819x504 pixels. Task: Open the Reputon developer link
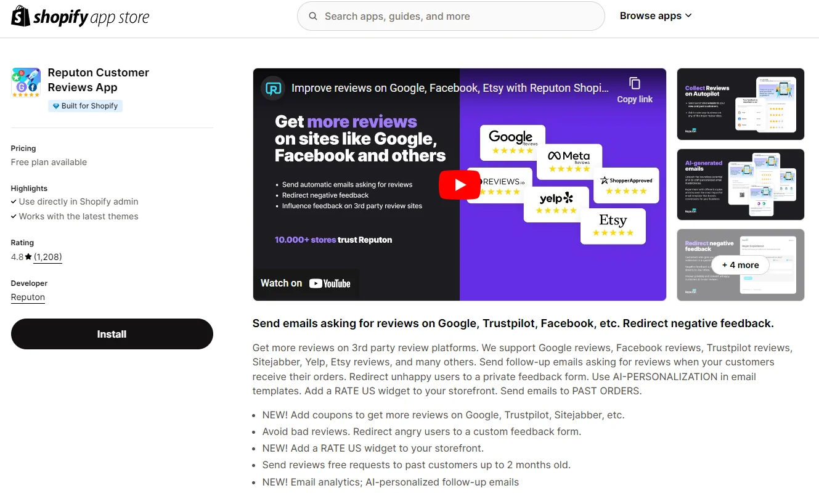point(28,297)
